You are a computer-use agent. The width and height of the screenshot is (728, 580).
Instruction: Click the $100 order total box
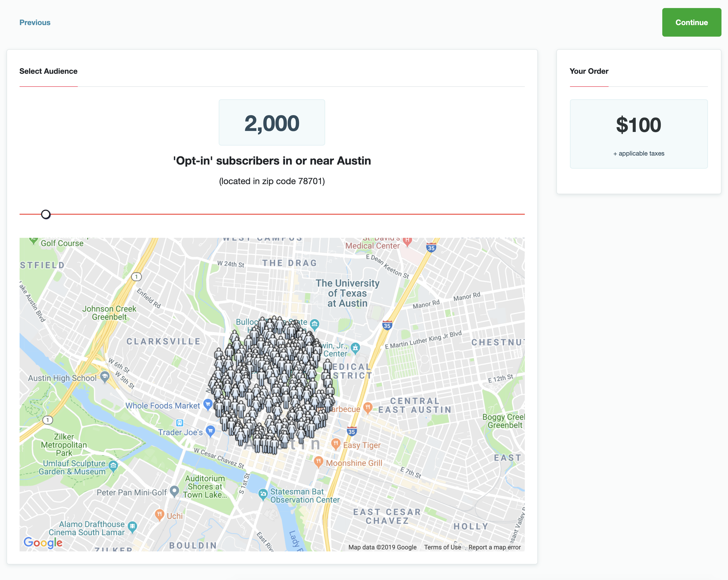638,134
